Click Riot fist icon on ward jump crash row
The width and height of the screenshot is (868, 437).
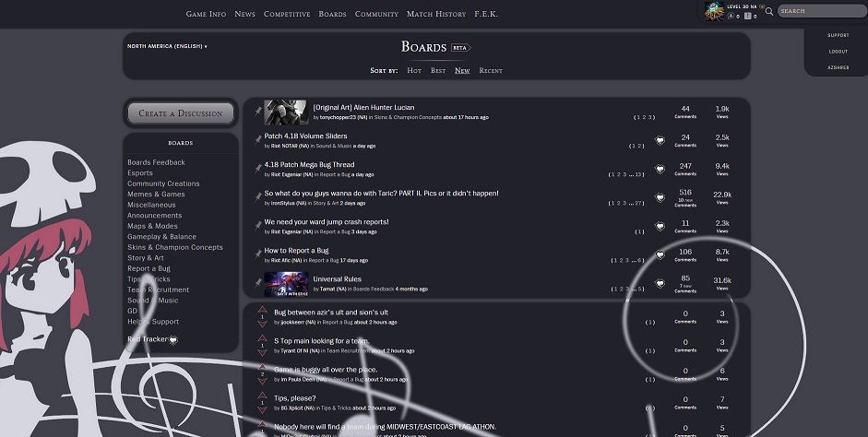point(660,226)
